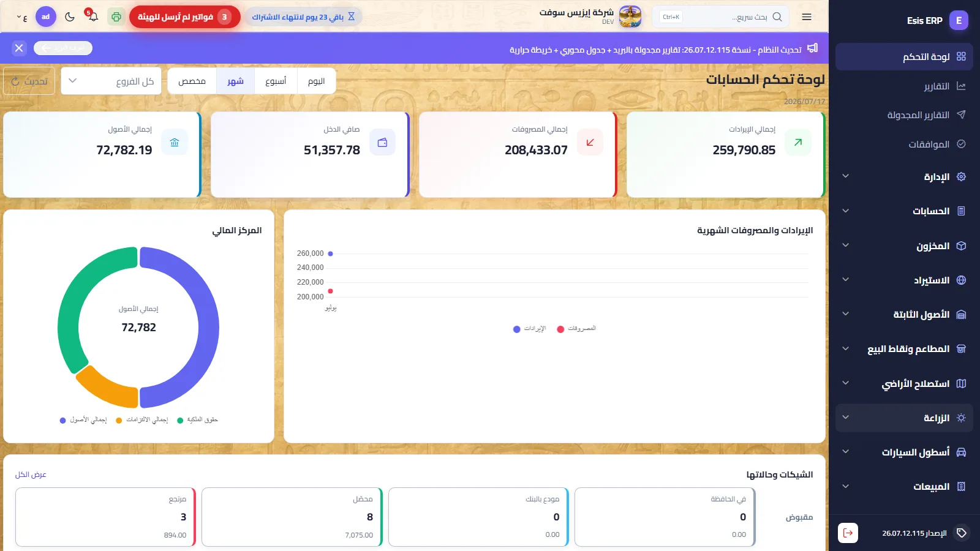Toggle المصروفات series in chart legend

pos(576,329)
